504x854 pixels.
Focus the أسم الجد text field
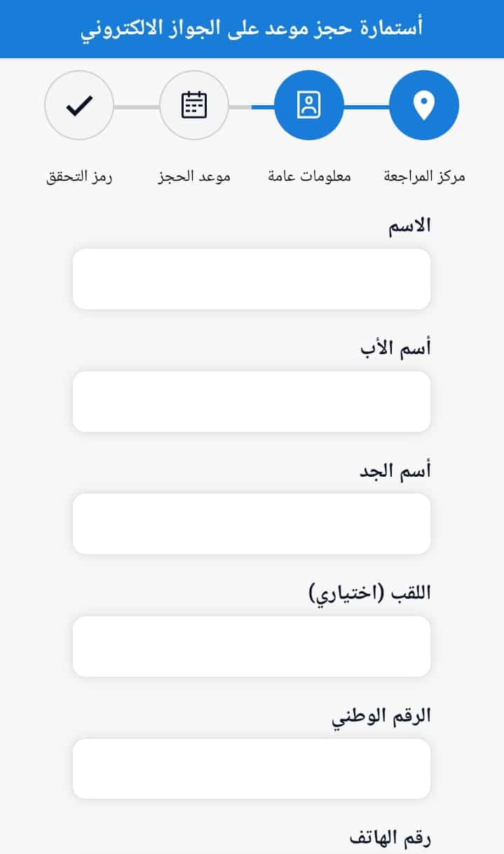tap(251, 524)
